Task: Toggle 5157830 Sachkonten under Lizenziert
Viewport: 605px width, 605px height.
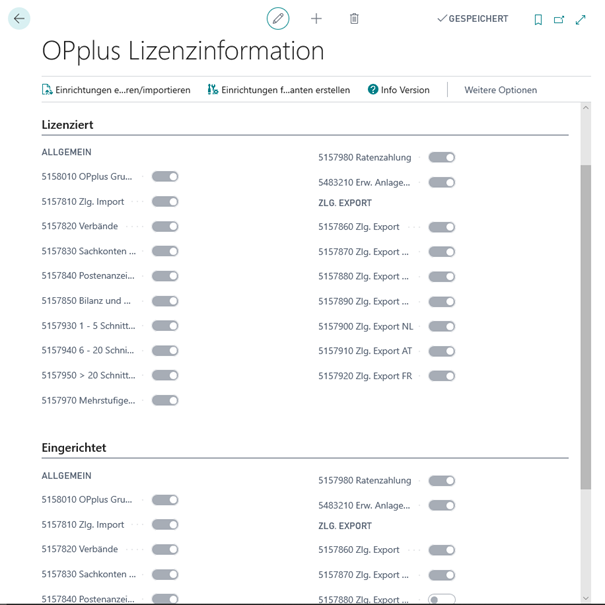Action: 165,251
